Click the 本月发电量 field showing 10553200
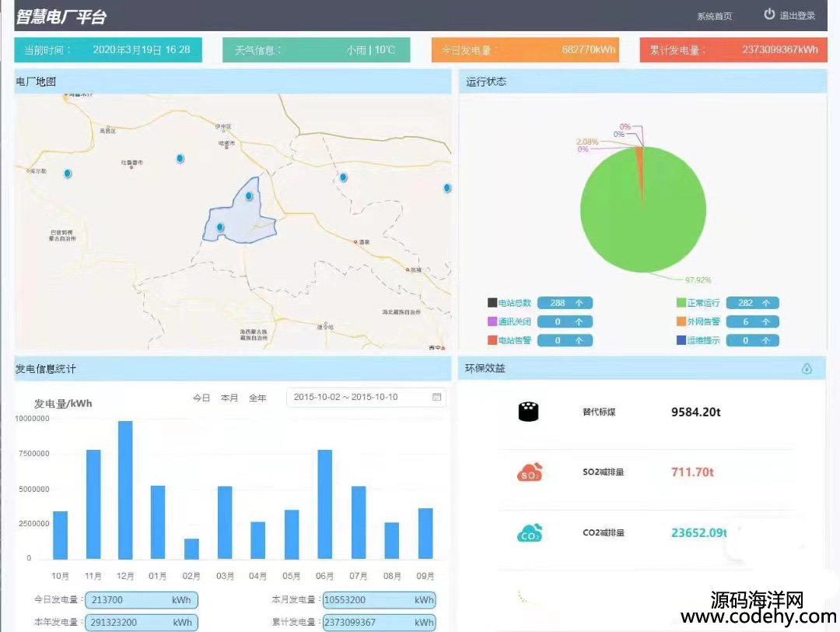The height and width of the screenshot is (632, 840). point(379,600)
